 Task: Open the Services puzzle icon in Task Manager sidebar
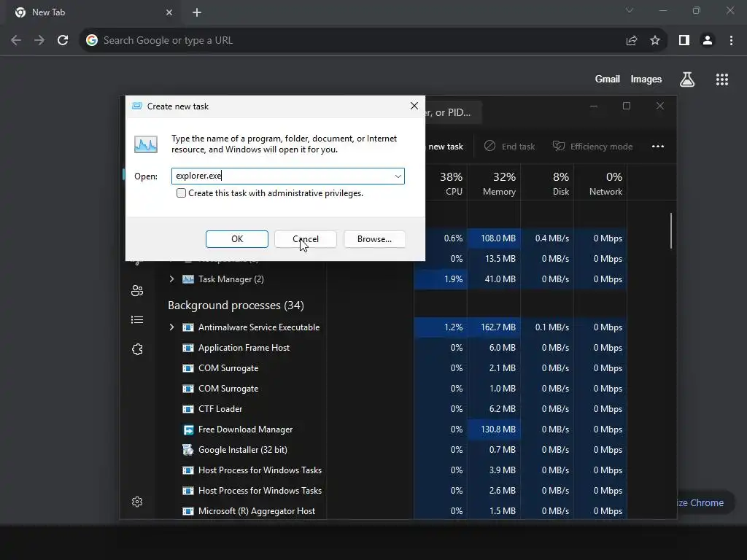tap(137, 349)
